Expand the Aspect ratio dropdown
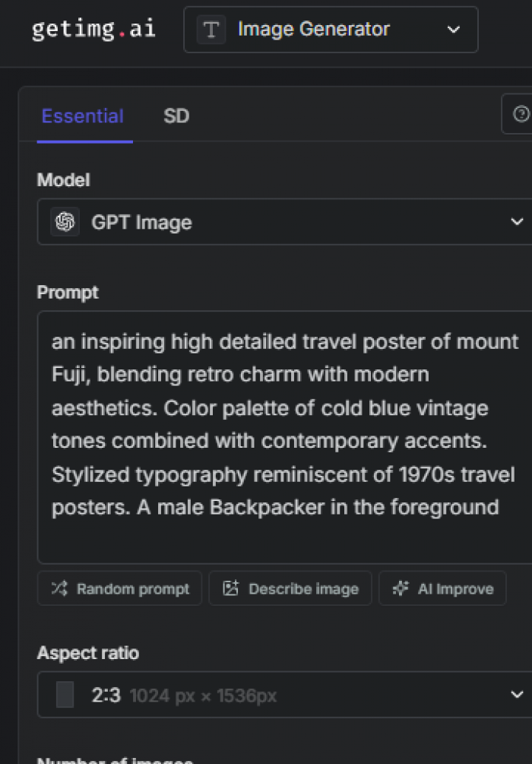Viewport: 532px width, 764px height. click(x=517, y=694)
